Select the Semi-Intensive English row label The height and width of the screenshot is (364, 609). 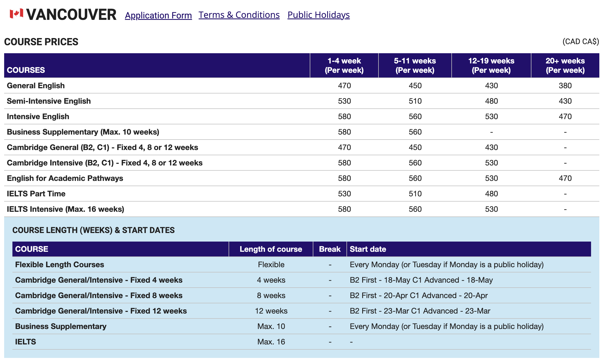click(49, 101)
